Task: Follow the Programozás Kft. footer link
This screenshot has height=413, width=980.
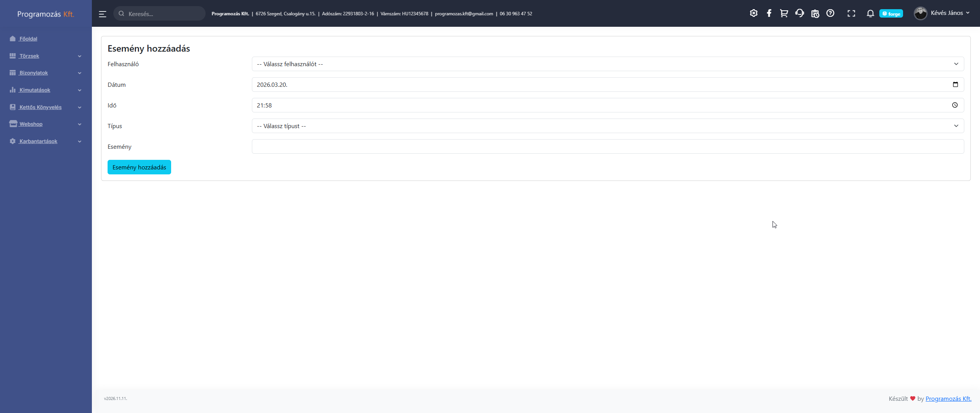Action: tap(948, 398)
